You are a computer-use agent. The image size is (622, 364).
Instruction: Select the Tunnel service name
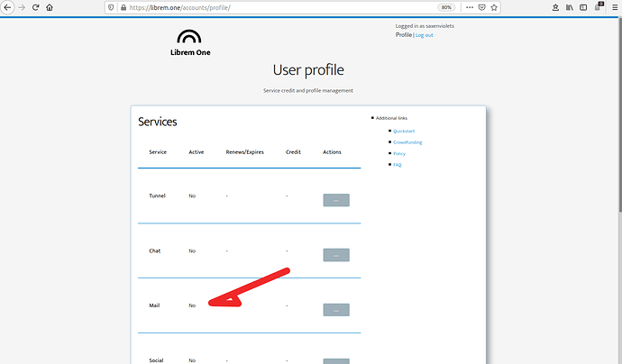coord(157,196)
